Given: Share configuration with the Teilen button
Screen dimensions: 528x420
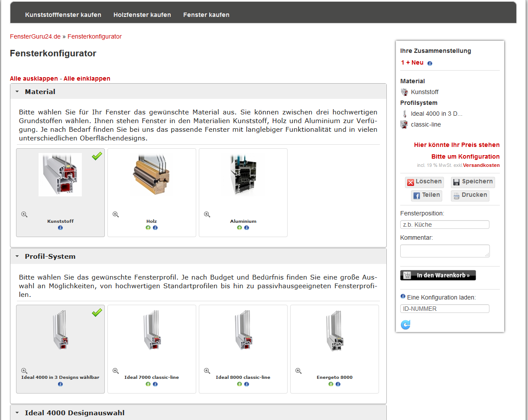Looking at the screenshot, I should 426,195.
